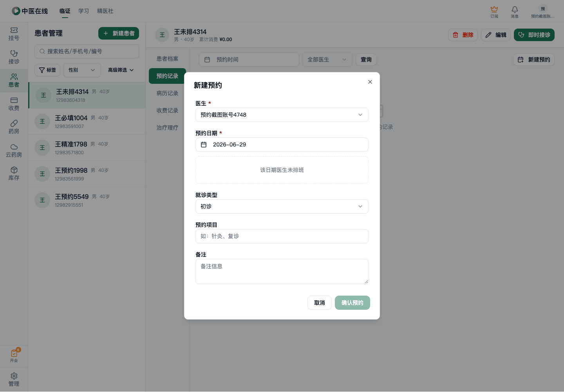Click the 即时接诊 button
The height and width of the screenshot is (392, 564).
[534, 35]
